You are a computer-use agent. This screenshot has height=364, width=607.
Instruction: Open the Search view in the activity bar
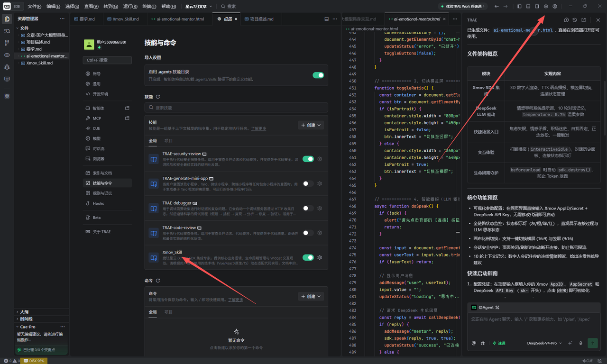(x=7, y=31)
